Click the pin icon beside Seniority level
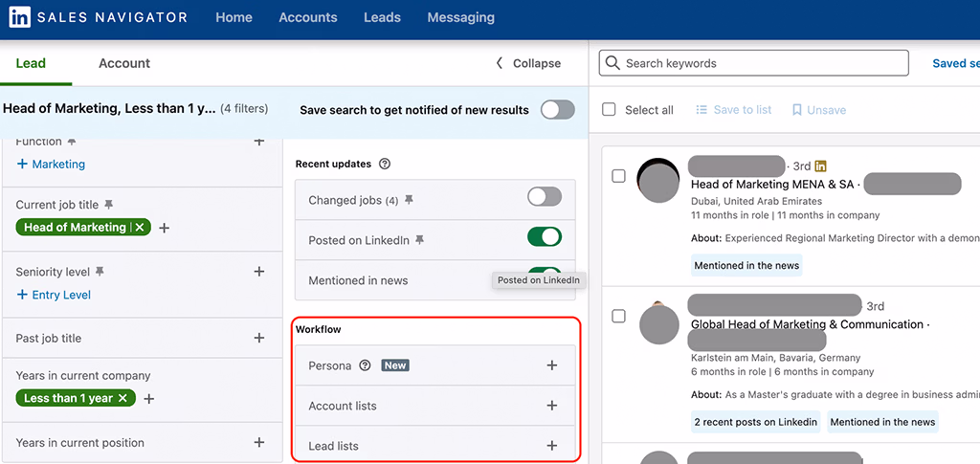This screenshot has width=980, height=464. coord(100,272)
